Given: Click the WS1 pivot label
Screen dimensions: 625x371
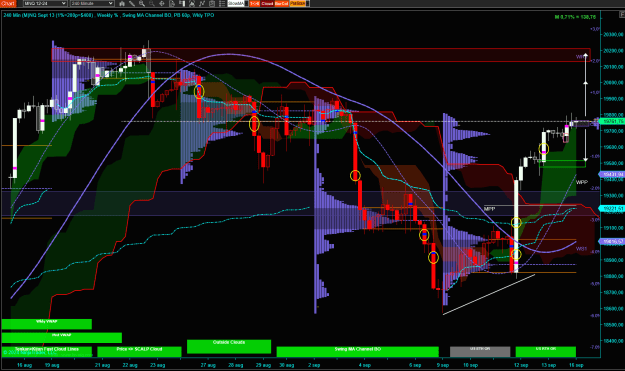Looking at the screenshot, I should (x=582, y=249).
